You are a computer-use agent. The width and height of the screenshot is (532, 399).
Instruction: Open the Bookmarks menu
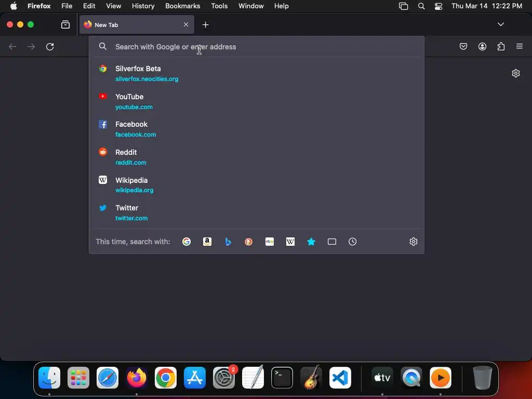pyautogui.click(x=182, y=6)
